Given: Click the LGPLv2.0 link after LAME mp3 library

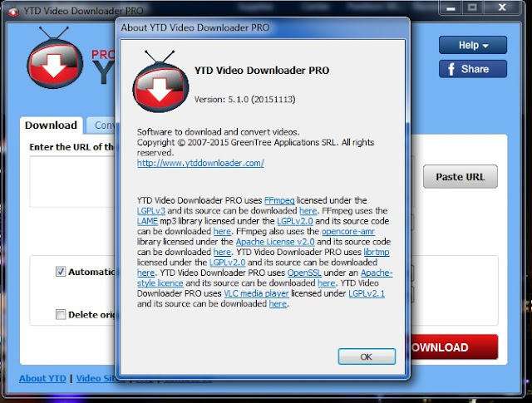Looking at the screenshot, I should click(295, 221).
